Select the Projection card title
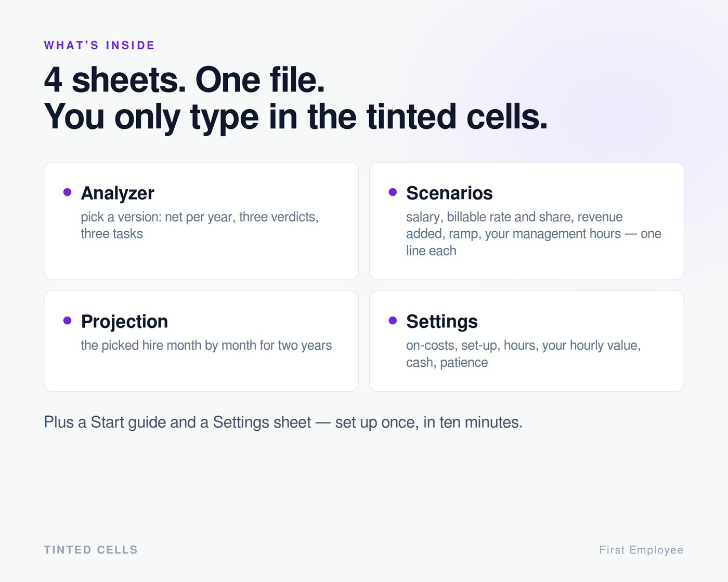Viewport: 728px width, 582px height. [x=124, y=322]
